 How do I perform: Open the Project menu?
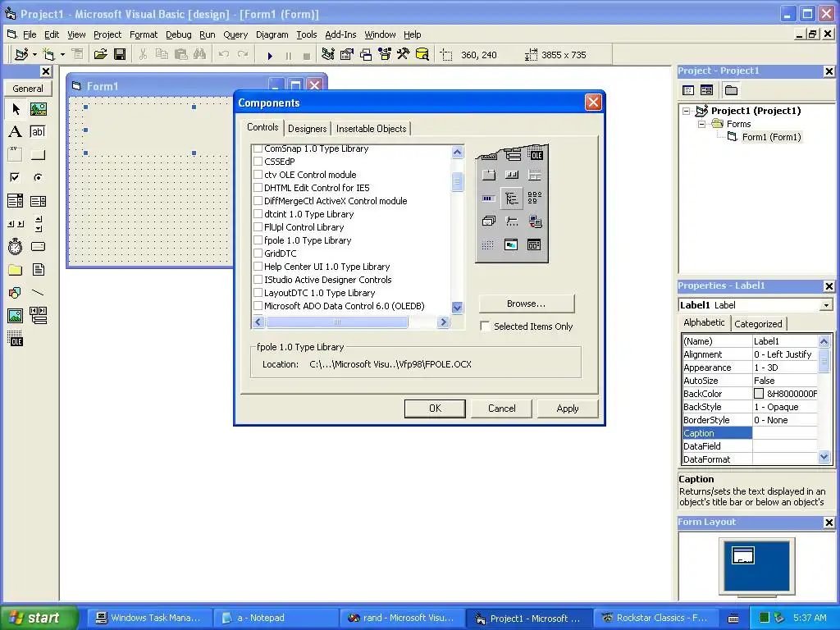tap(107, 34)
